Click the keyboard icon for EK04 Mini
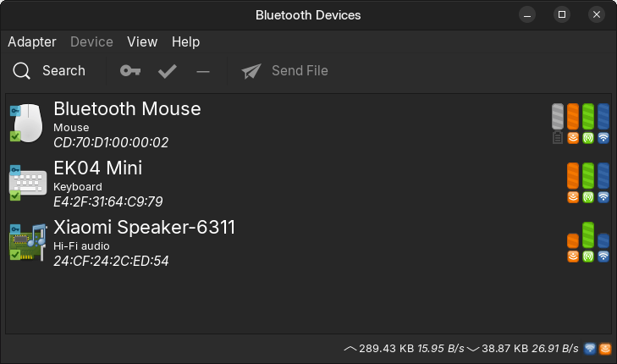 [x=26, y=182]
